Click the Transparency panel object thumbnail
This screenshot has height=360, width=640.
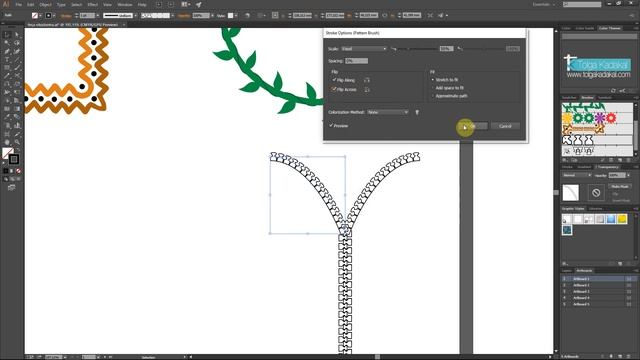click(570, 193)
